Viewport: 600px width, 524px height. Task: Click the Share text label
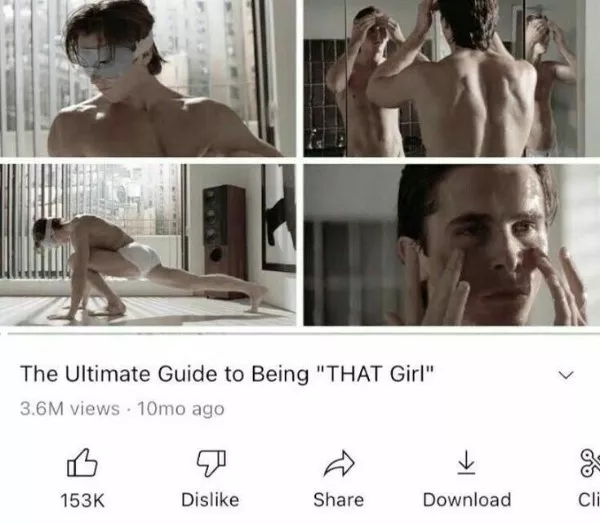tap(339, 500)
